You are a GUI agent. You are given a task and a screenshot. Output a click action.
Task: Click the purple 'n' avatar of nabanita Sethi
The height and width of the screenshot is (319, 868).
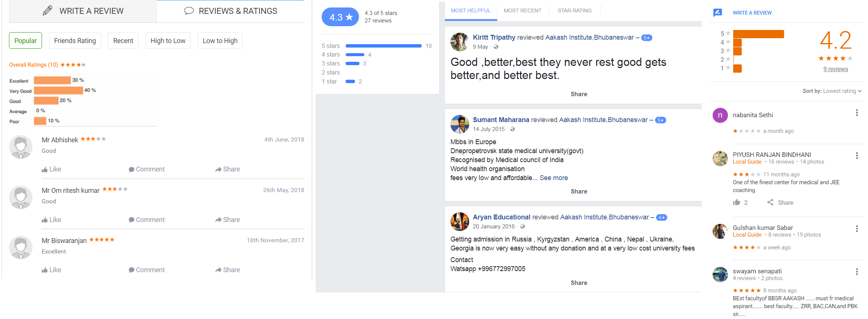click(x=720, y=115)
